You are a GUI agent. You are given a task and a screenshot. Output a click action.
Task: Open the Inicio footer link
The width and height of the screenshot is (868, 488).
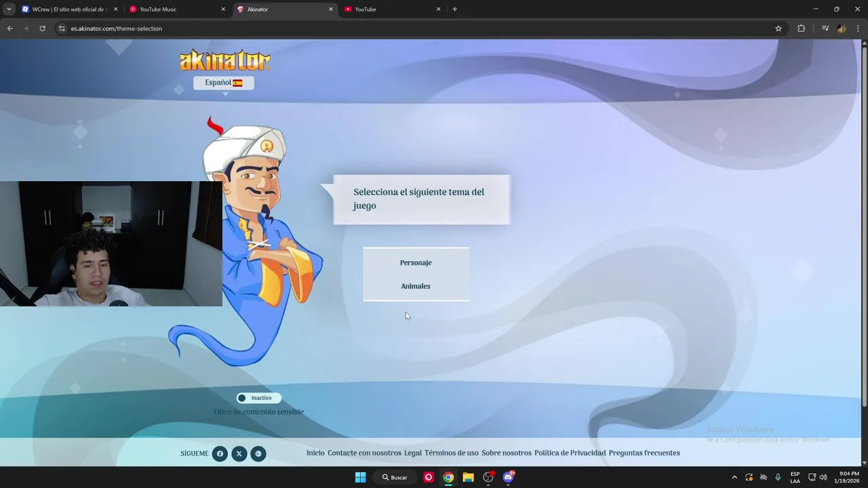(x=315, y=453)
